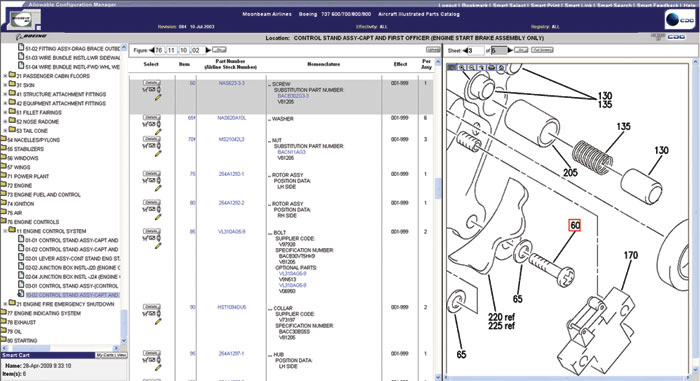Expand 42 EQUIPMENT ATTACHMENT FITTINGS node

(x=5, y=103)
